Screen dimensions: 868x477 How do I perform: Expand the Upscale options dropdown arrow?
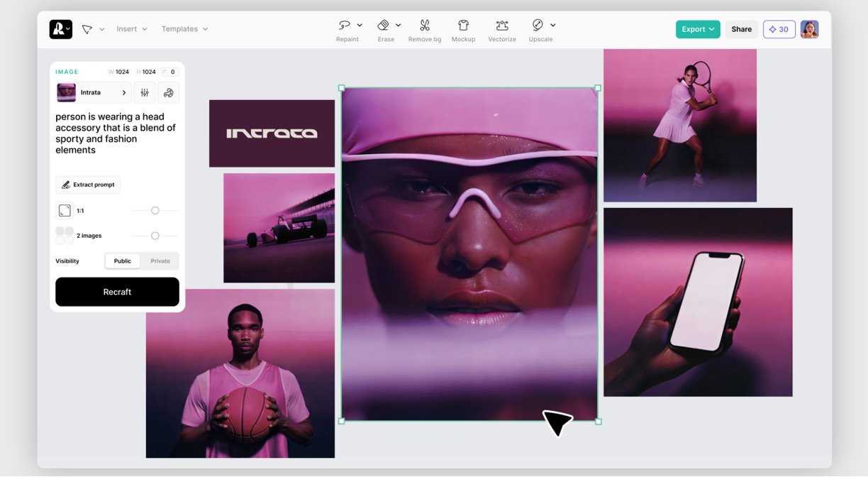(x=552, y=26)
